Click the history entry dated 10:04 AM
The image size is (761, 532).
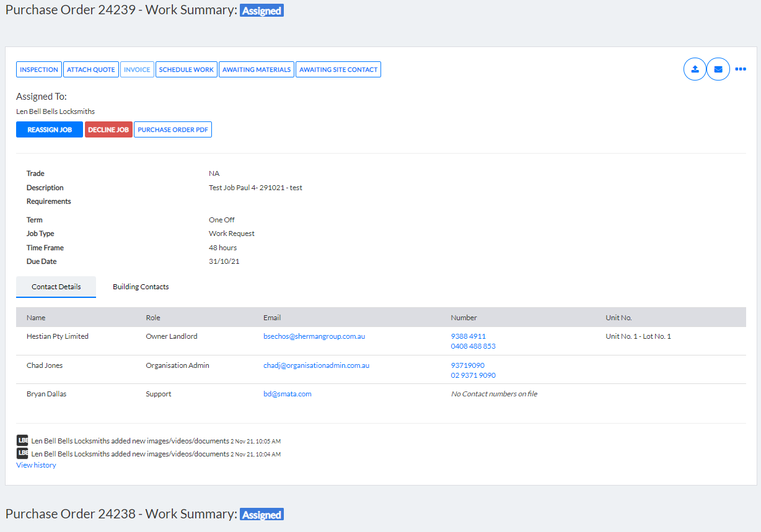point(156,454)
